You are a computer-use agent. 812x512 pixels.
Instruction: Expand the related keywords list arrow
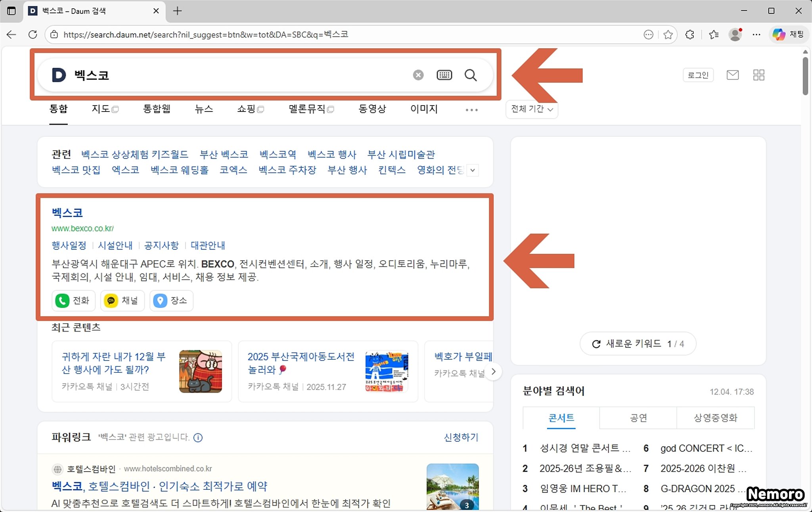[473, 171]
